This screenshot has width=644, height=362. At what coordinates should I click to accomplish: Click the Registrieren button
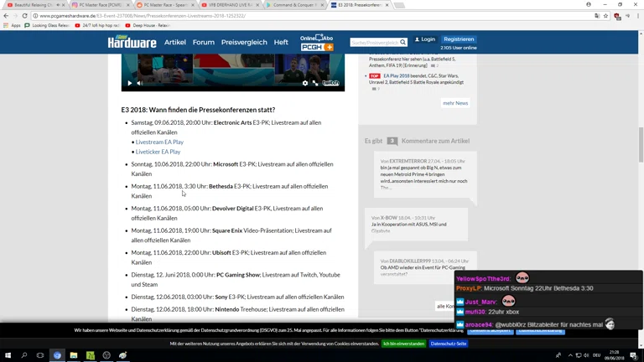pyautogui.click(x=459, y=39)
